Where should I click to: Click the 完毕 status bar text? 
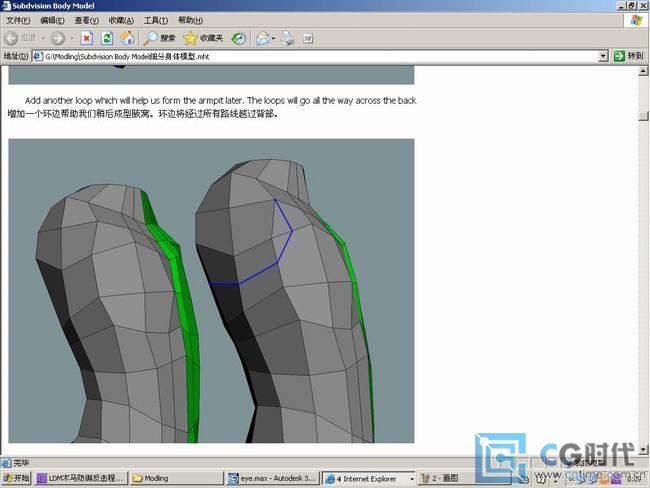point(21,463)
